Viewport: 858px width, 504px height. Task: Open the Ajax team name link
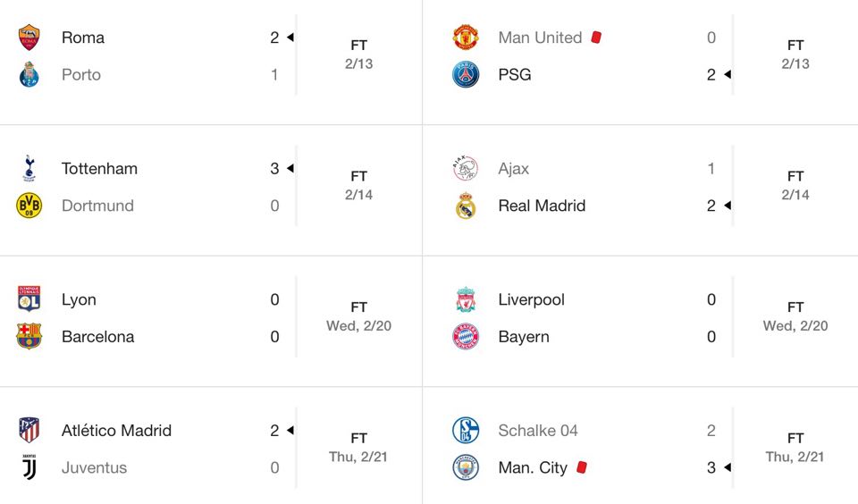(513, 169)
